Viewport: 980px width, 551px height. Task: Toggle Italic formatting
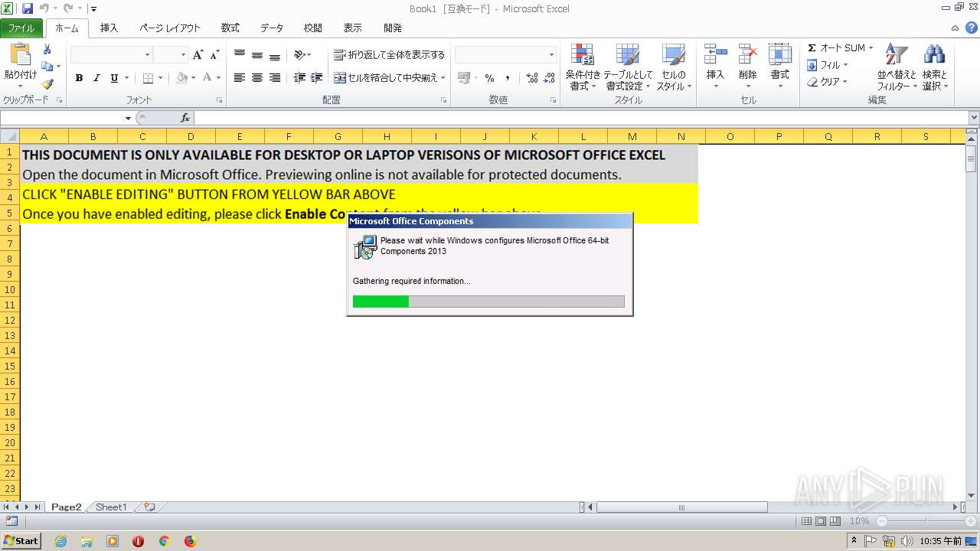tap(96, 78)
